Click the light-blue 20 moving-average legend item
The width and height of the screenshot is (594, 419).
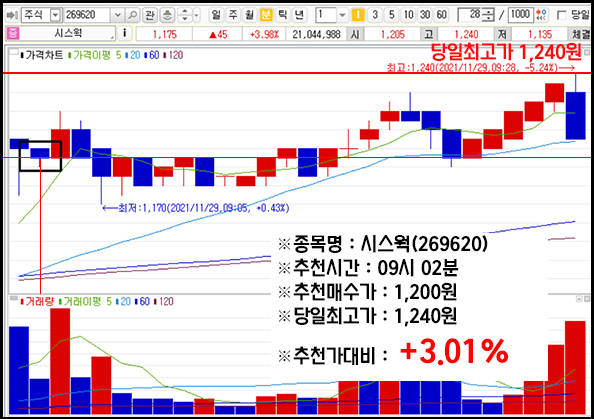[x=132, y=55]
